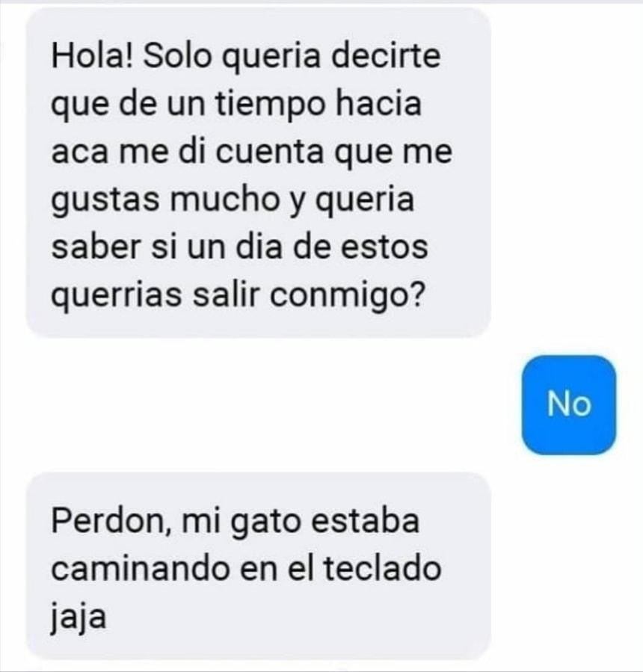Click the word "jaja" in last message
Image resolution: width=643 pixels, height=672 pixels.
tap(79, 617)
